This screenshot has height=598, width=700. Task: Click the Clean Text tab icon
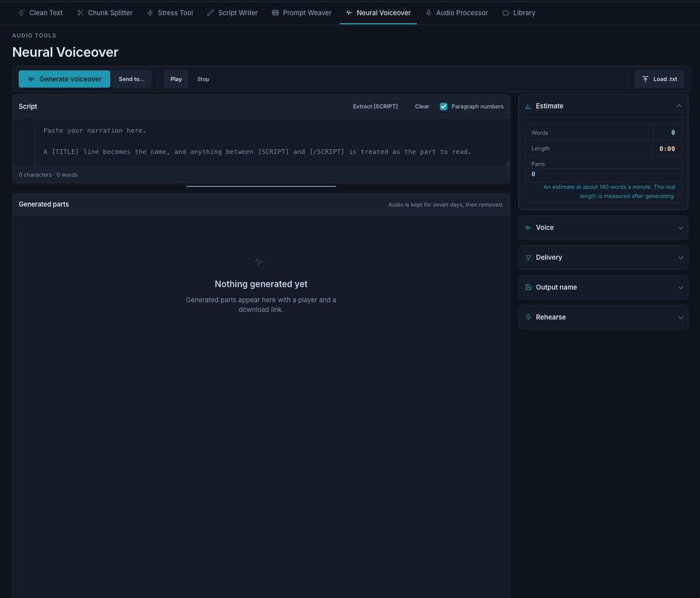tap(22, 13)
